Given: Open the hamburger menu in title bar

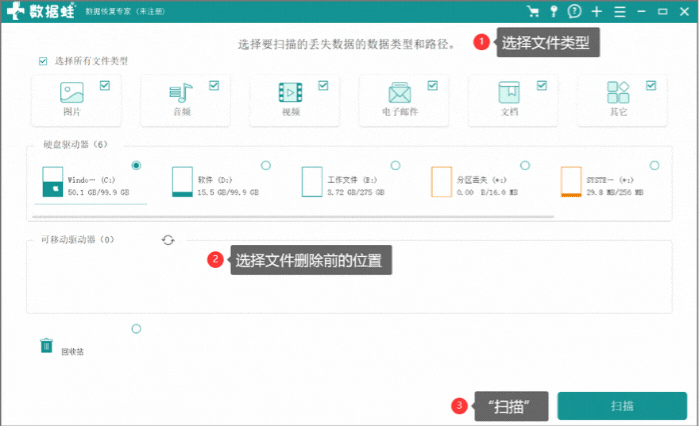Looking at the screenshot, I should (621, 12).
